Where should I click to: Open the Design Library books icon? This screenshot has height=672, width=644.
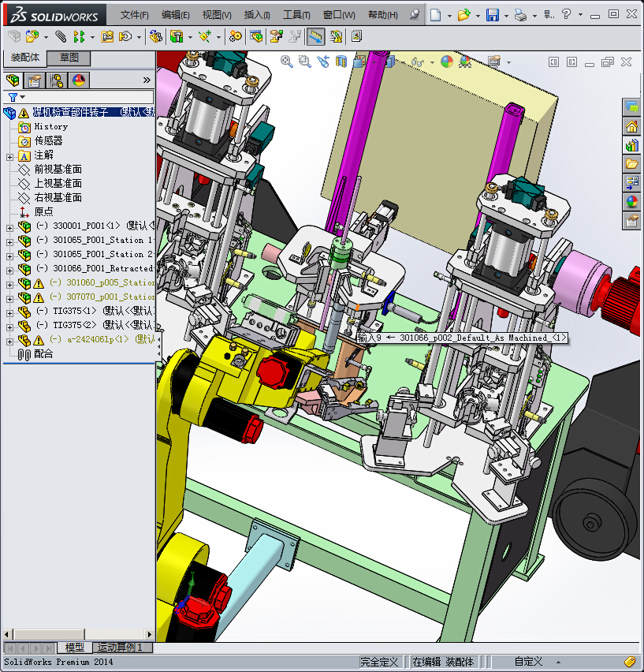click(x=631, y=145)
